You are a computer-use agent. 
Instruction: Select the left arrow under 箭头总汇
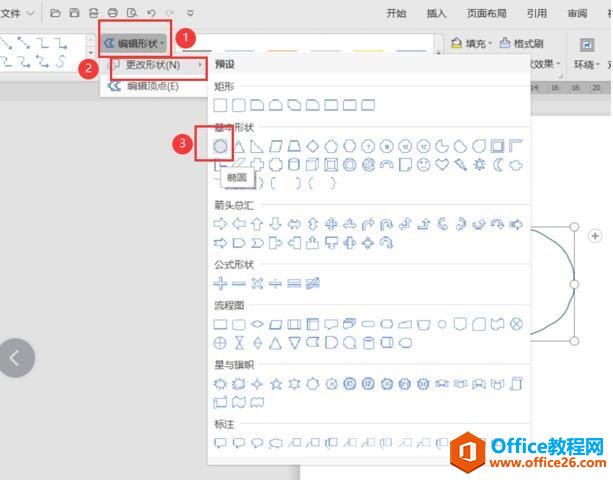click(238, 224)
